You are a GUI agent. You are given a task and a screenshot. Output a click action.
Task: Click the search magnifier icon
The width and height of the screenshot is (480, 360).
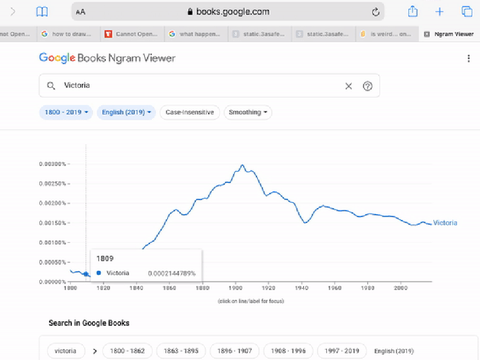(x=51, y=86)
